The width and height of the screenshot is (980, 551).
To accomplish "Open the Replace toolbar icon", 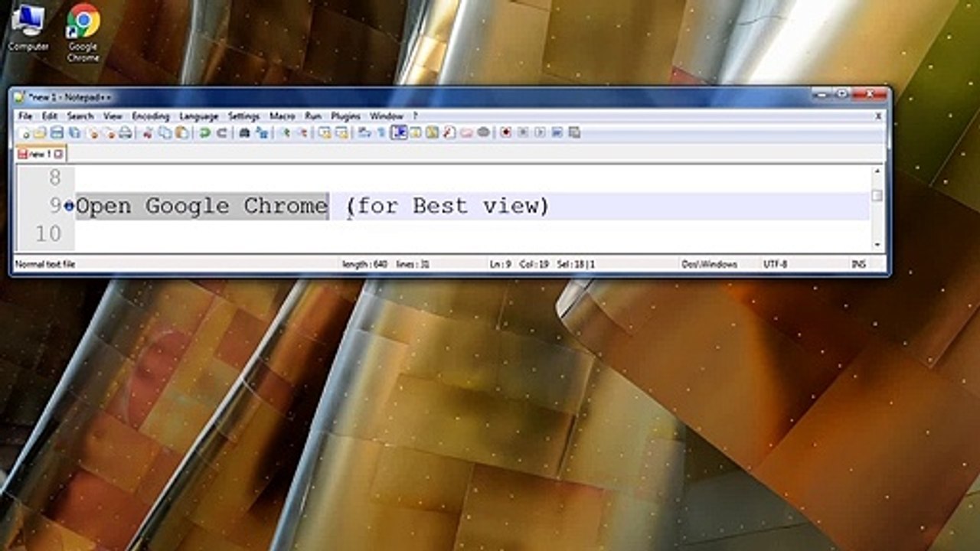I will [x=263, y=132].
